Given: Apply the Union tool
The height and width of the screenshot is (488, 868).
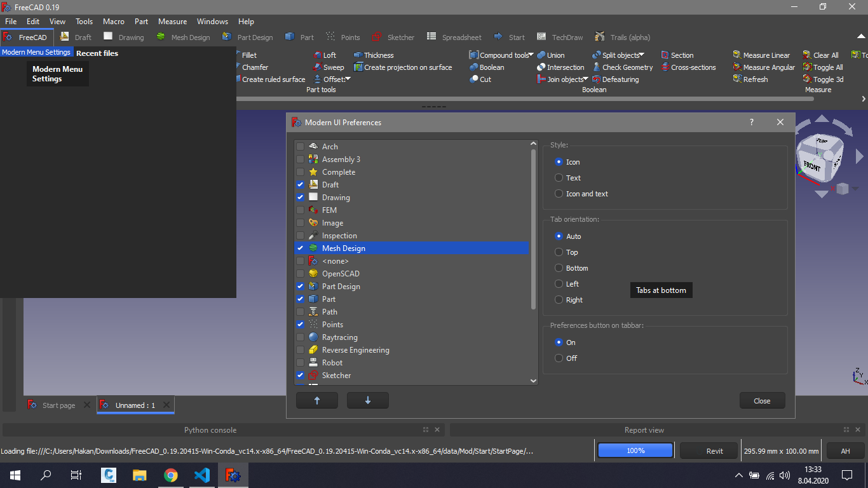Looking at the screenshot, I should [551, 55].
